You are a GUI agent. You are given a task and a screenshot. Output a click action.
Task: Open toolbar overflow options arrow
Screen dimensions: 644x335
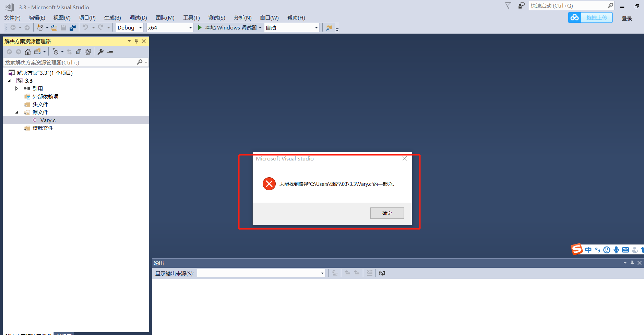point(337,29)
